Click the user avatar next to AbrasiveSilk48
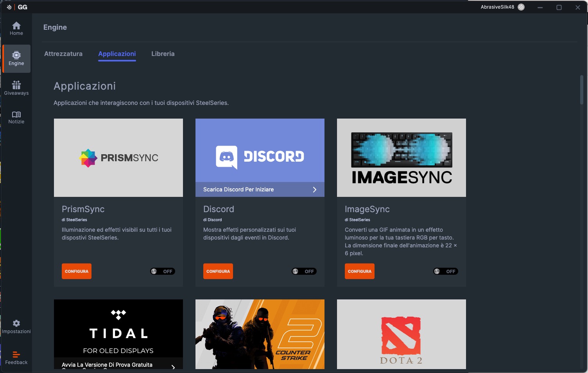The width and height of the screenshot is (588, 373). pyautogui.click(x=521, y=7)
